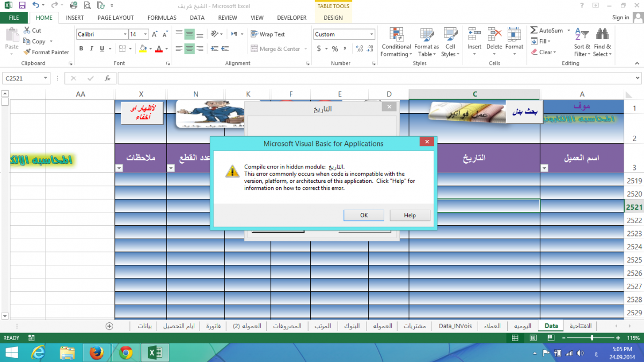Toggle center horizontal alignment
644x362 pixels.
pos(189,49)
